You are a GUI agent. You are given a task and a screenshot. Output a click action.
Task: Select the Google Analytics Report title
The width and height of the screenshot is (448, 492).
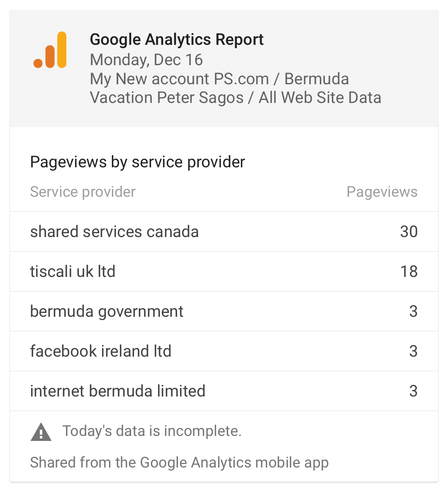[x=177, y=39]
